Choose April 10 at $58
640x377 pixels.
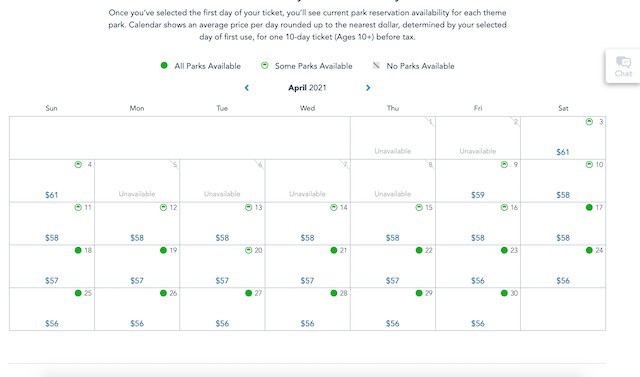[x=563, y=181]
